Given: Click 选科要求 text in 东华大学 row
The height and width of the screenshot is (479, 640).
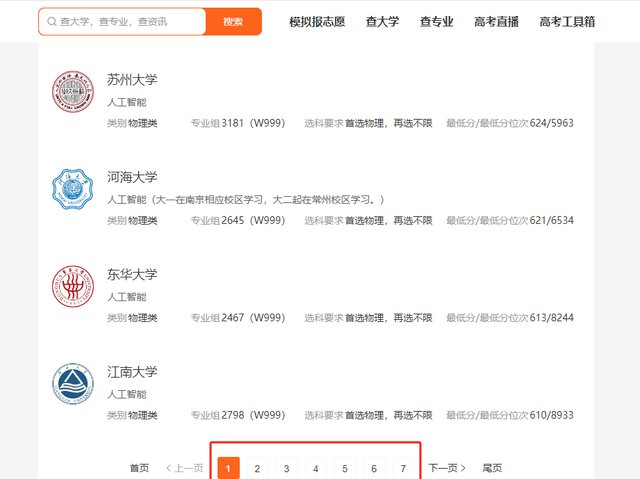Looking at the screenshot, I should [x=368, y=318].
